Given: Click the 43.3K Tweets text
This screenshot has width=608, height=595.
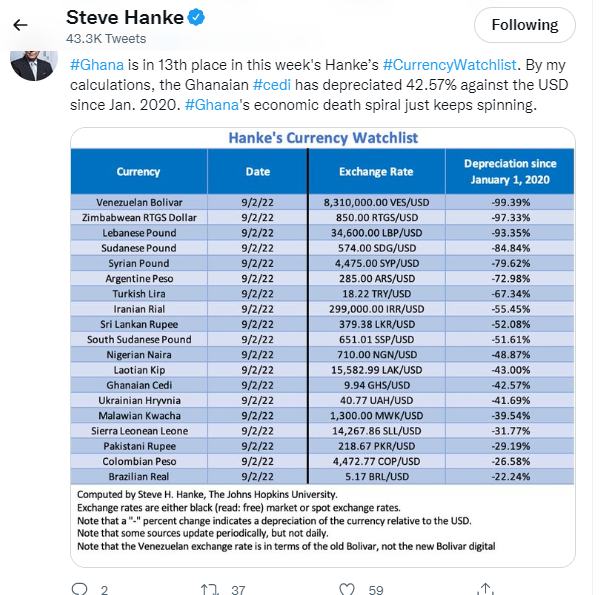Looking at the screenshot, I should pyautogui.click(x=105, y=39).
